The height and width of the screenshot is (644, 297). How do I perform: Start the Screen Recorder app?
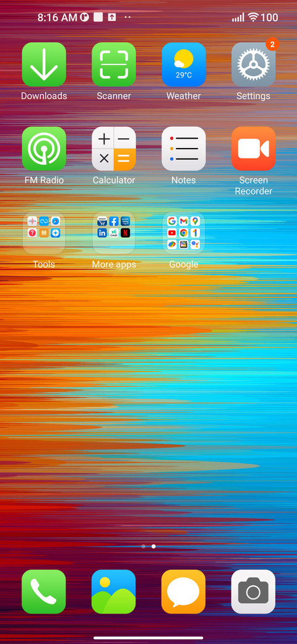click(254, 149)
